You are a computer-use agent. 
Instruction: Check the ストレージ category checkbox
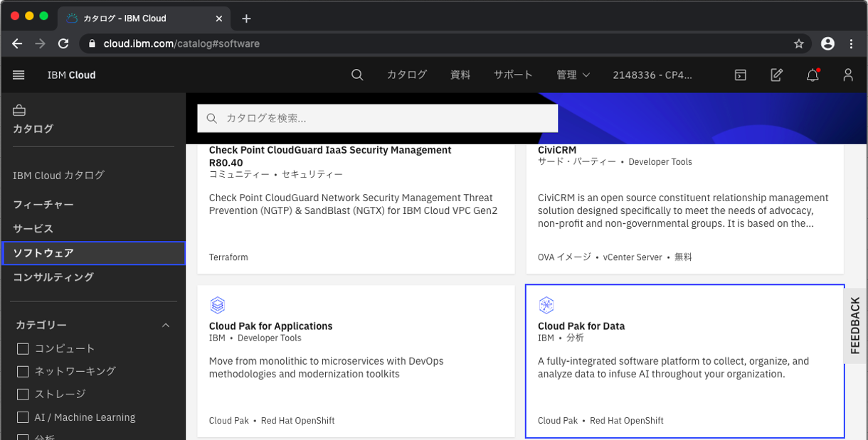click(23, 395)
